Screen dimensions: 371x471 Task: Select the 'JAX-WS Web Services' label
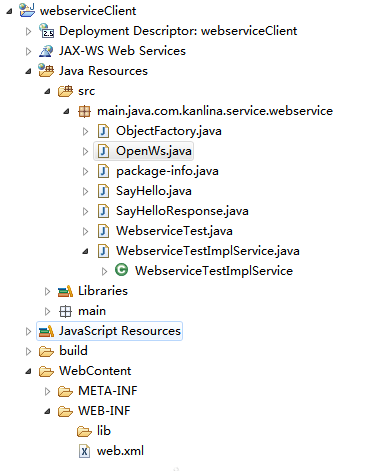(122, 51)
